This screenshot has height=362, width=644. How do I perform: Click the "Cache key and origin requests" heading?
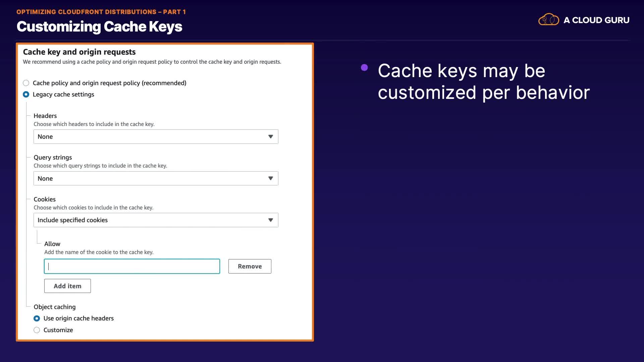(x=79, y=52)
